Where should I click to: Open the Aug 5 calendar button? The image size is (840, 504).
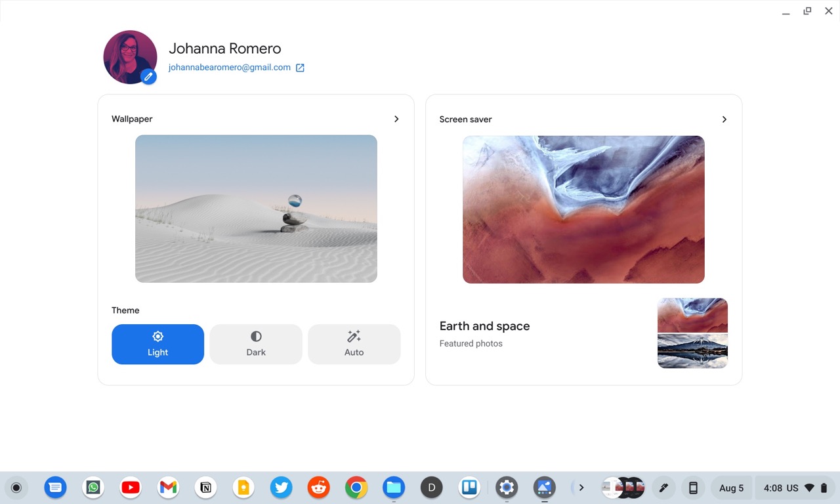pyautogui.click(x=731, y=488)
